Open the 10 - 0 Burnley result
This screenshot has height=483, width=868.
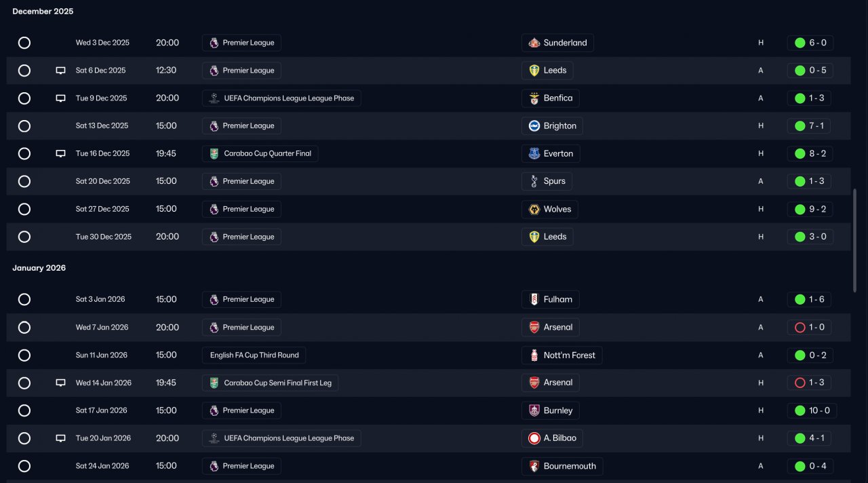812,410
